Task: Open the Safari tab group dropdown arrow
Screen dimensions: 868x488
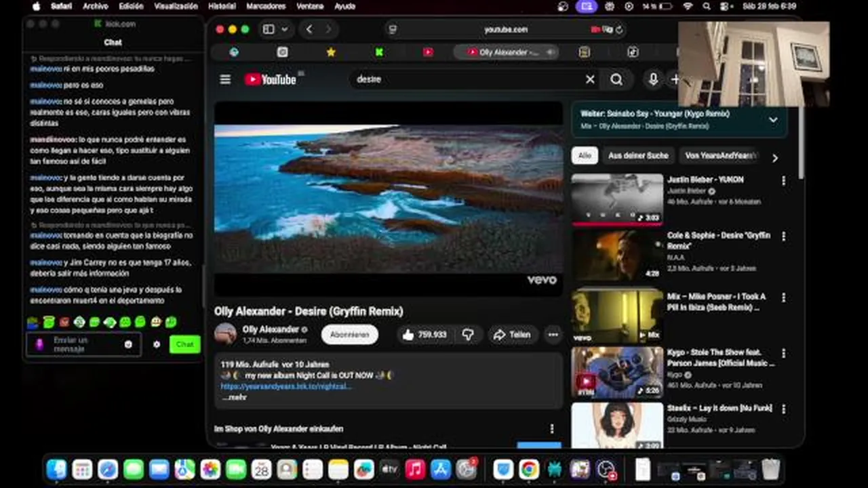Action: 285,29
